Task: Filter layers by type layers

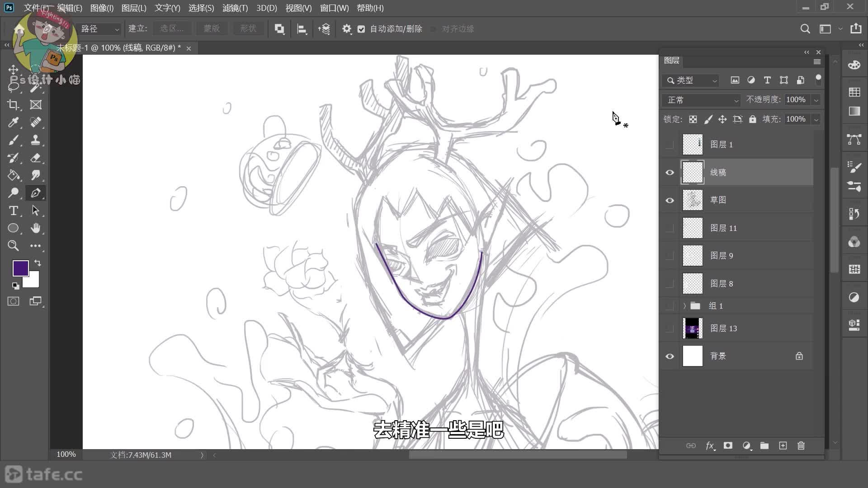Action: coord(767,80)
